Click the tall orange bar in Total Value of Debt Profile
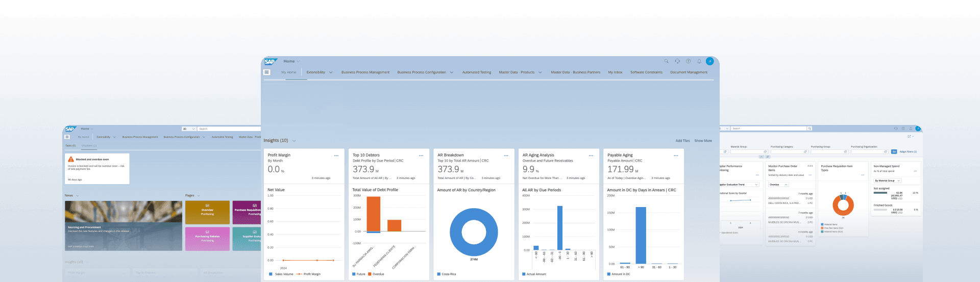 (x=374, y=214)
